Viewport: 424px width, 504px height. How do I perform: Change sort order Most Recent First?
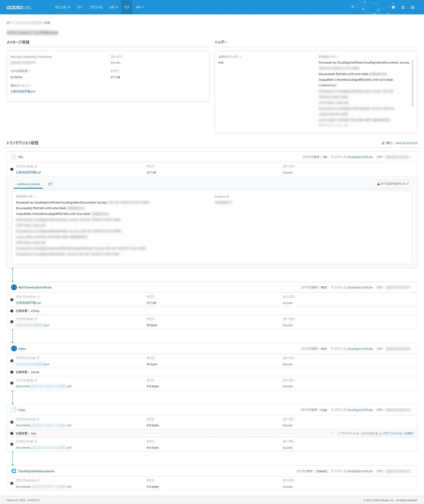406,143
